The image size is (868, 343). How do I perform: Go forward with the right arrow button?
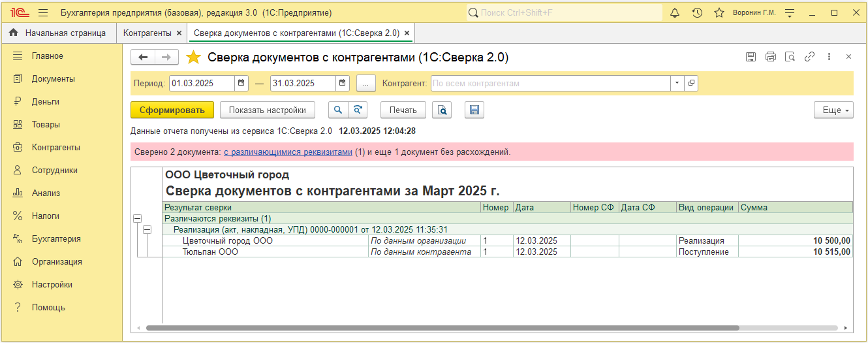(x=166, y=57)
